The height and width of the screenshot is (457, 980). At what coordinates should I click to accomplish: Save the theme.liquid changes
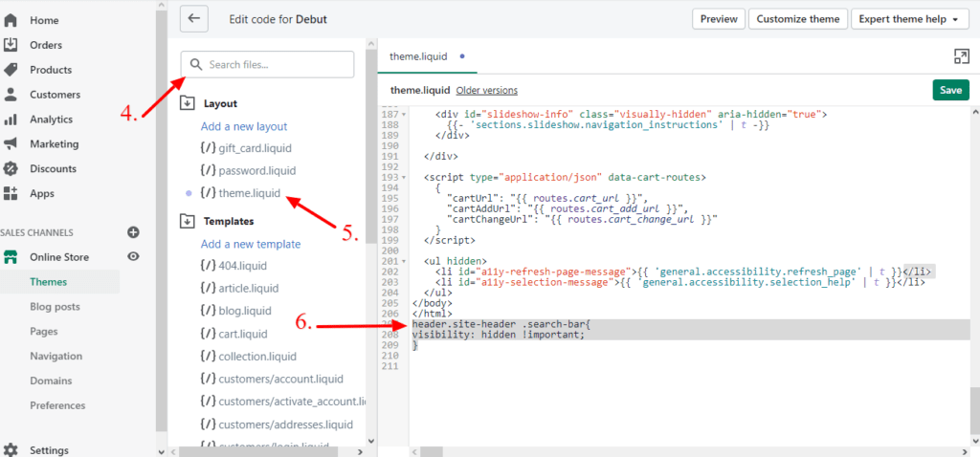[x=950, y=90]
